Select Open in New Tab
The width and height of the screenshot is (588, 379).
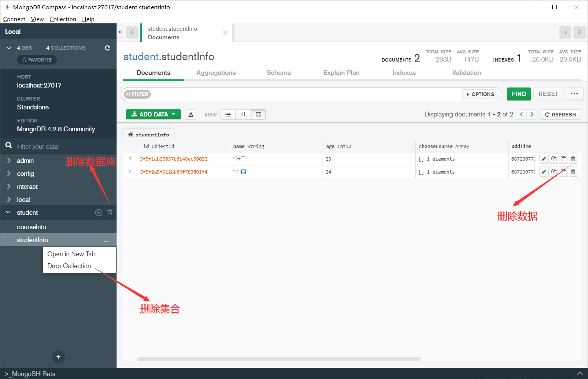pos(71,254)
